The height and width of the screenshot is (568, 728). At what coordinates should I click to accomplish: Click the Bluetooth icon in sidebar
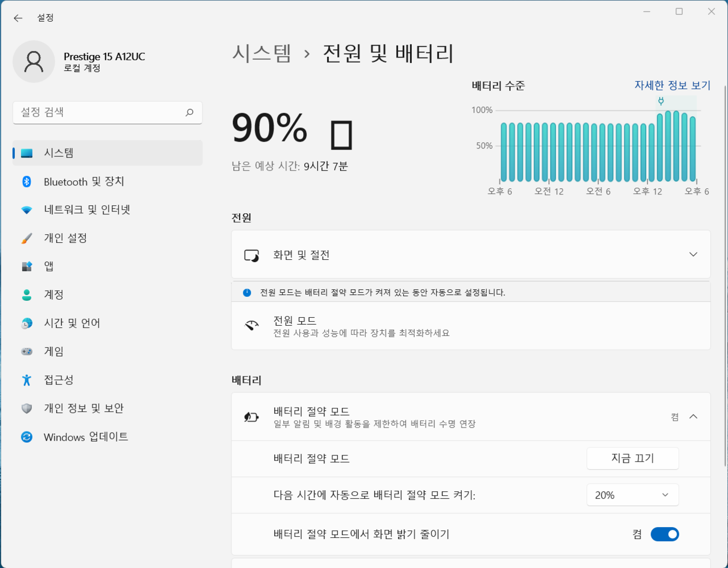27,181
